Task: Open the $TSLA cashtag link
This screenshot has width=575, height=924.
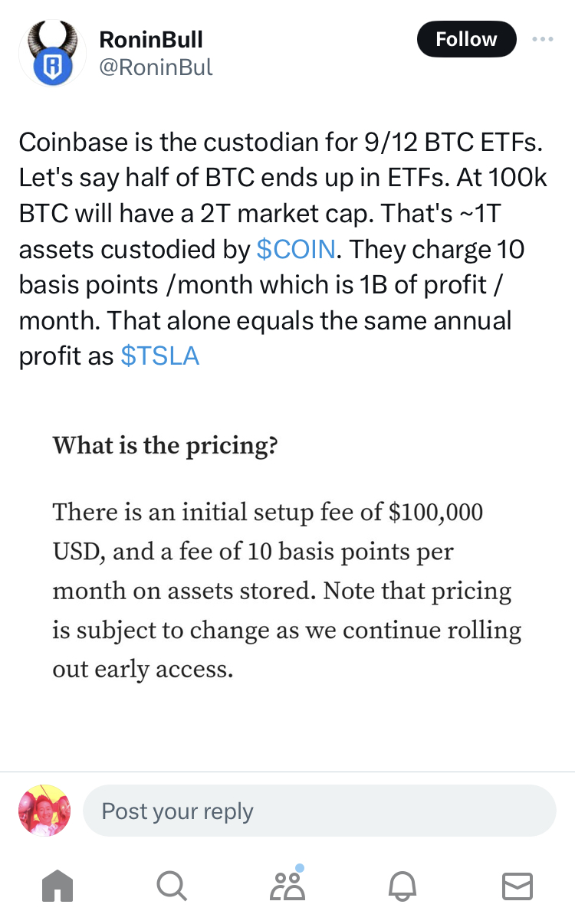Action: click(160, 356)
